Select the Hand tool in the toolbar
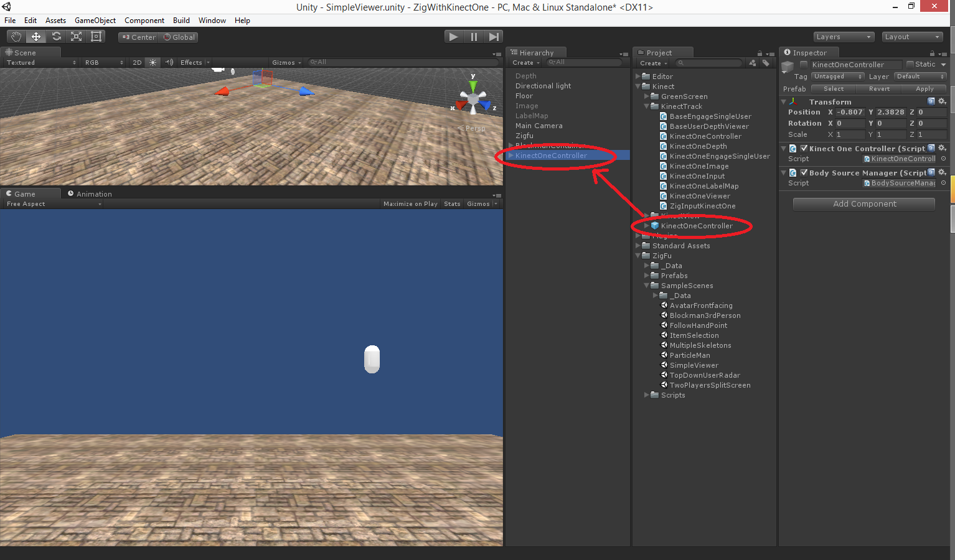Viewport: 955px width, 560px height. [16, 37]
